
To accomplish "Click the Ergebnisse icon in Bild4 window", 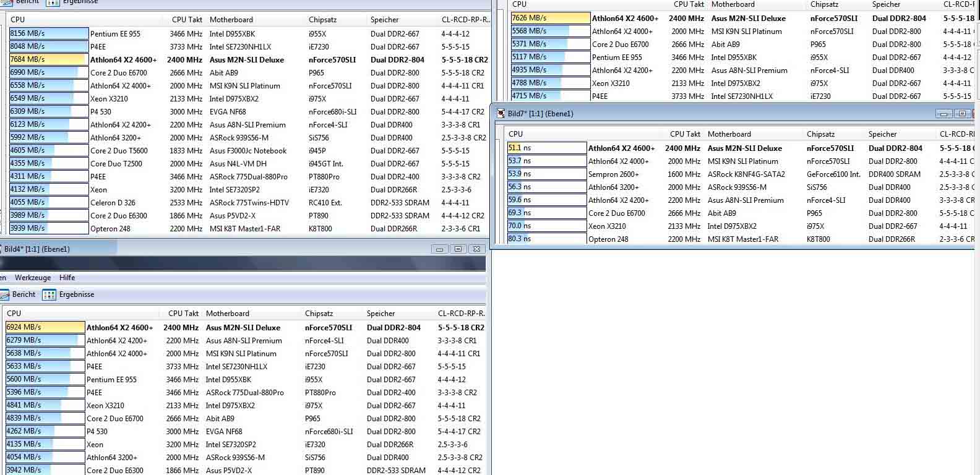I will click(x=49, y=295).
